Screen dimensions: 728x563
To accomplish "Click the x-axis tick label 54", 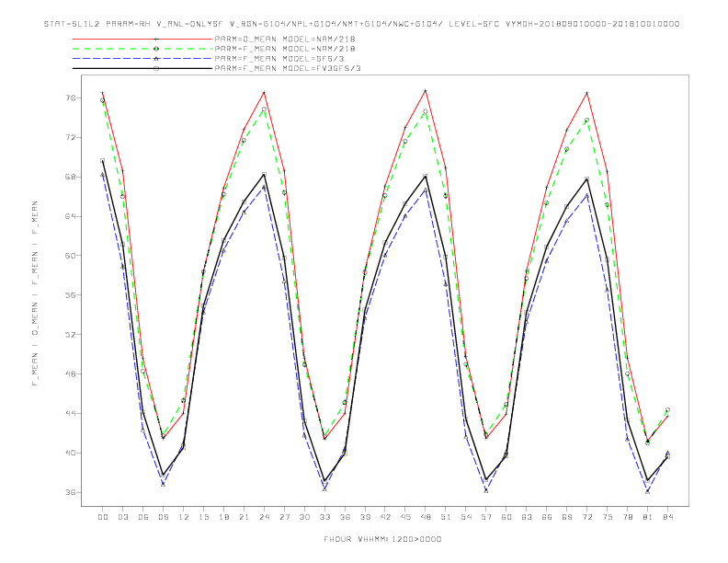I will point(466,517).
